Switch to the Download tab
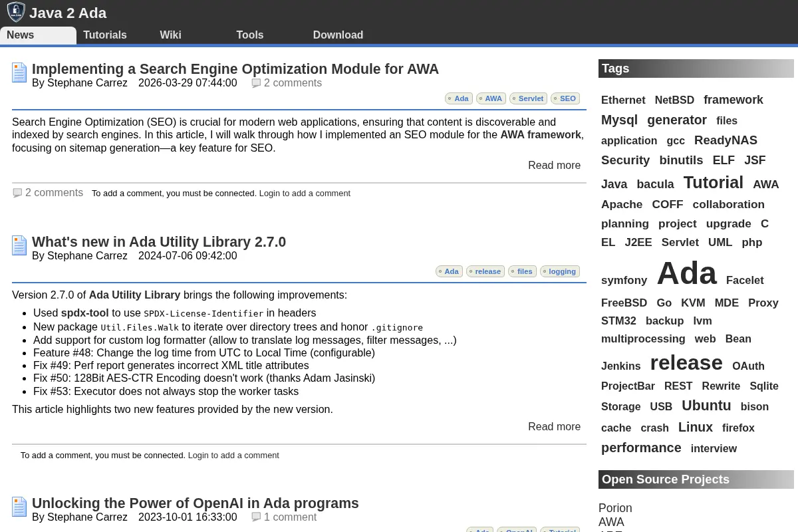The width and height of the screenshot is (798, 532). click(338, 35)
